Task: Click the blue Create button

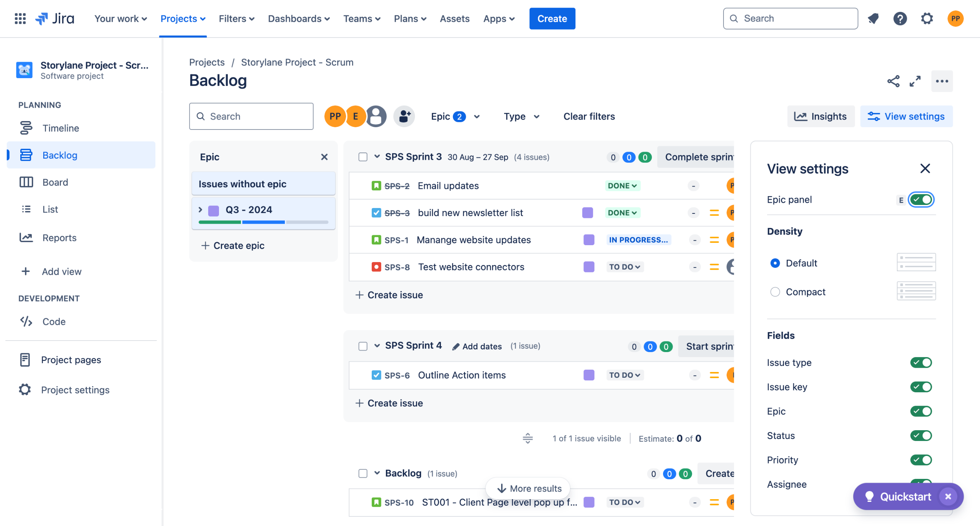Action: click(552, 18)
